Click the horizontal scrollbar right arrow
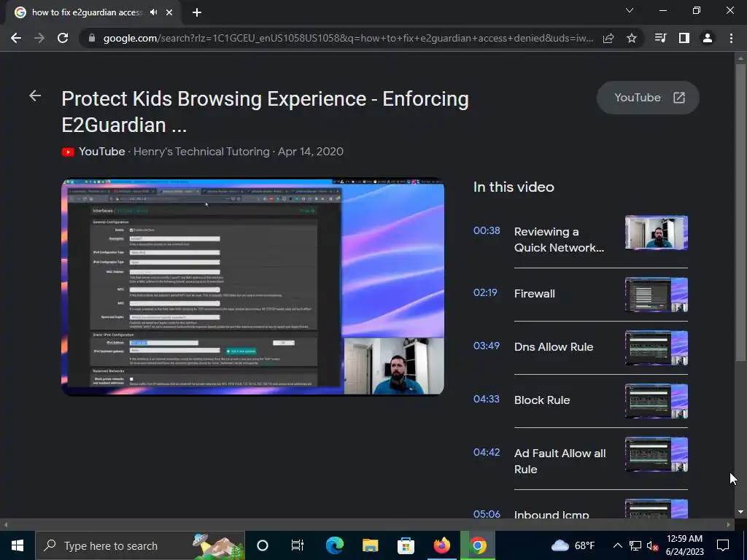The image size is (747, 560). click(729, 525)
